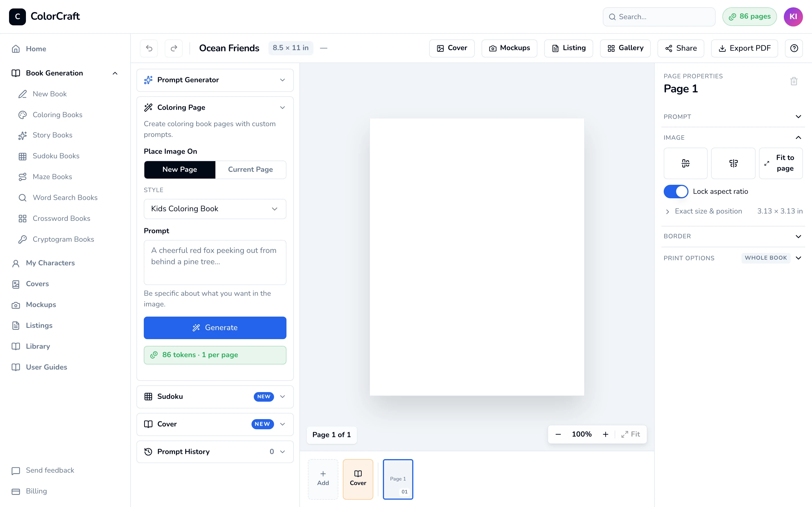Select Current Page placement option
The height and width of the screenshot is (507, 812).
[250, 169]
